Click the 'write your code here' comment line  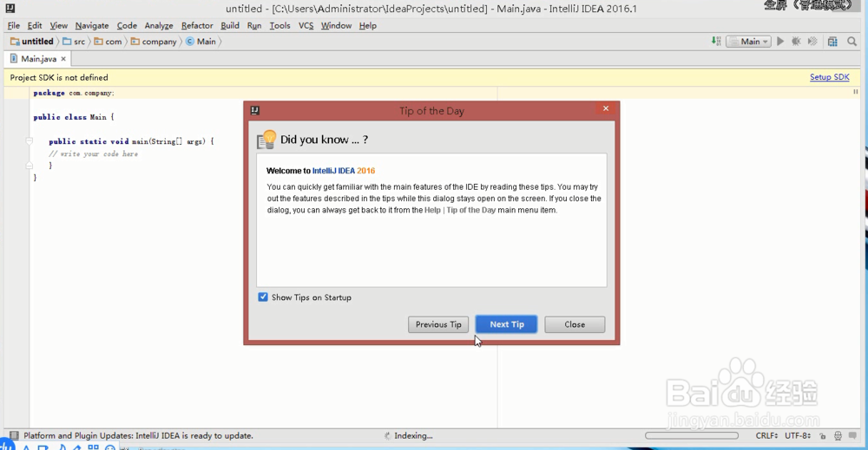(93, 153)
